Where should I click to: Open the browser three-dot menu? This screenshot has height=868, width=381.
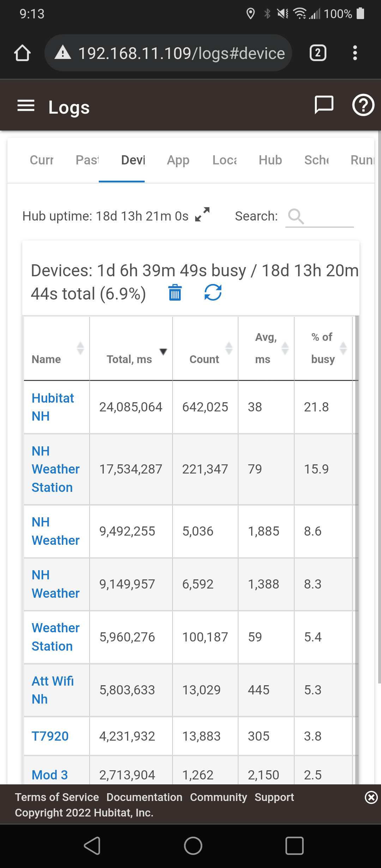click(355, 53)
